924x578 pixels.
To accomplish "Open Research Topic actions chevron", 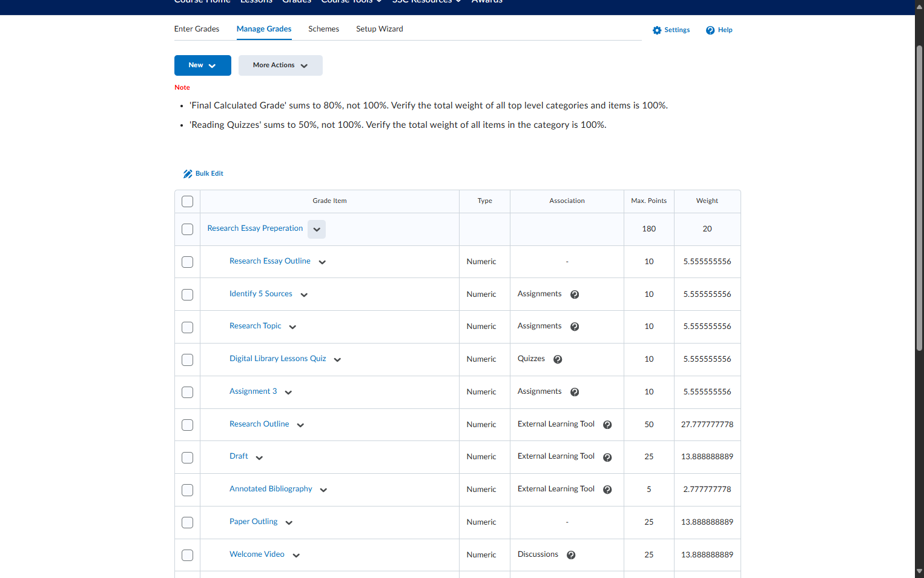I will click(x=292, y=327).
